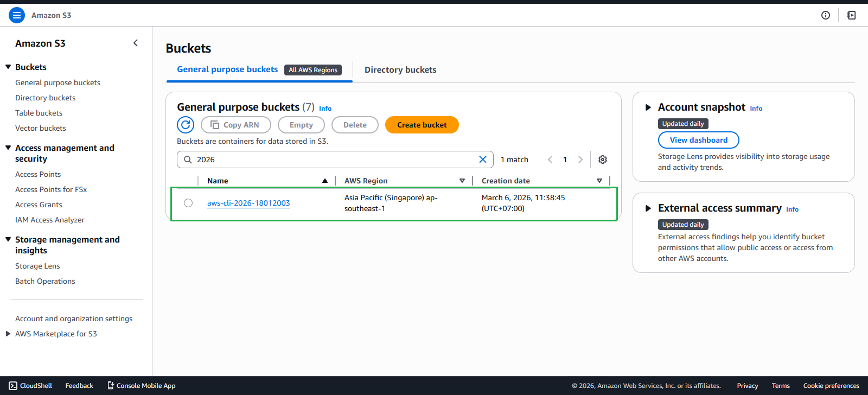Open Console Mobile App link
Image resolution: width=868 pixels, height=395 pixels.
tap(141, 386)
